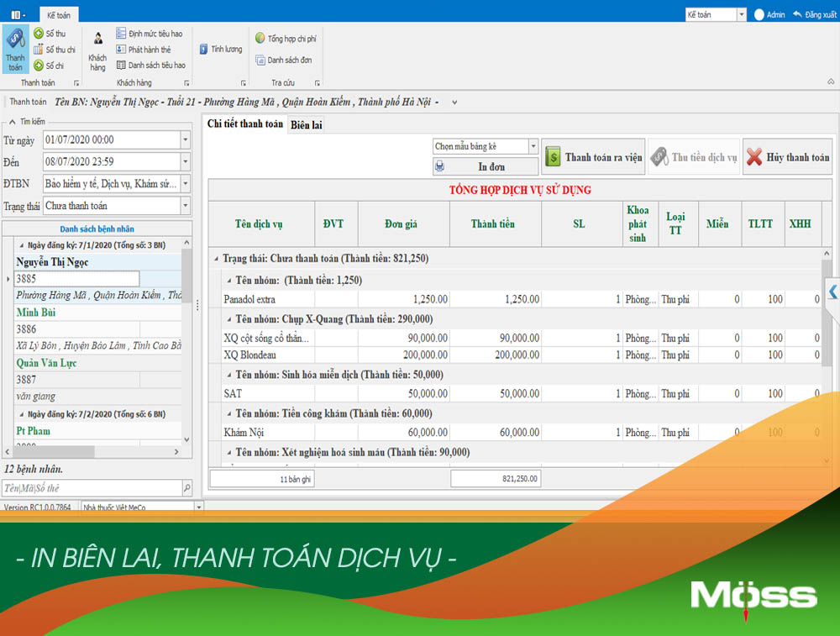Image resolution: width=840 pixels, height=636 pixels.
Task: Switch to the Biên lai tab
Action: coord(307,125)
